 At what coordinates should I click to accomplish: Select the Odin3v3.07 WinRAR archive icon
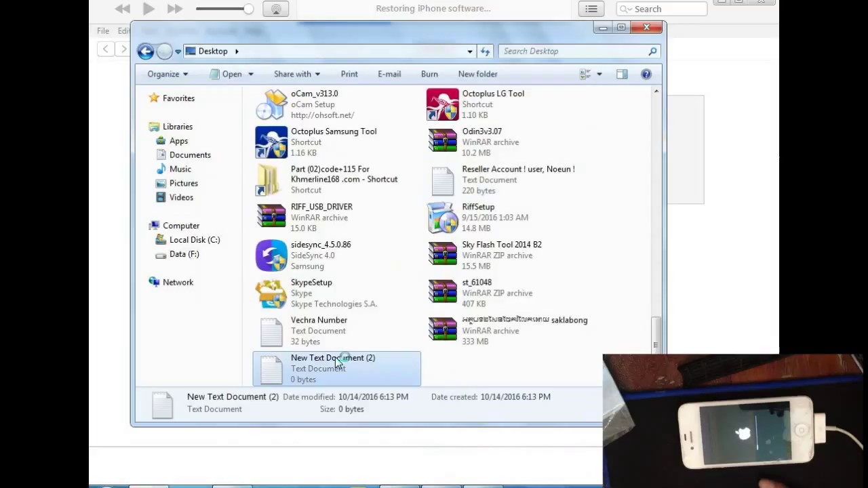pyautogui.click(x=443, y=142)
